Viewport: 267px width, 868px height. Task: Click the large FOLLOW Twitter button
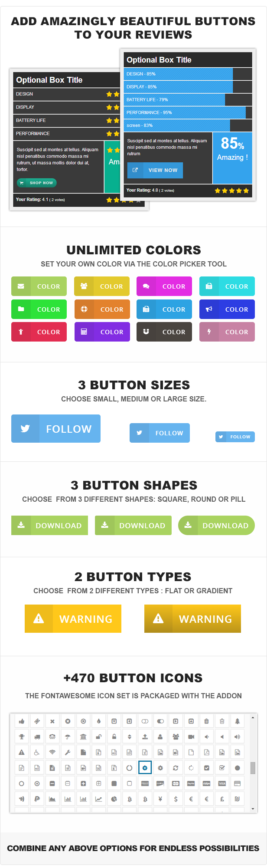(x=56, y=429)
